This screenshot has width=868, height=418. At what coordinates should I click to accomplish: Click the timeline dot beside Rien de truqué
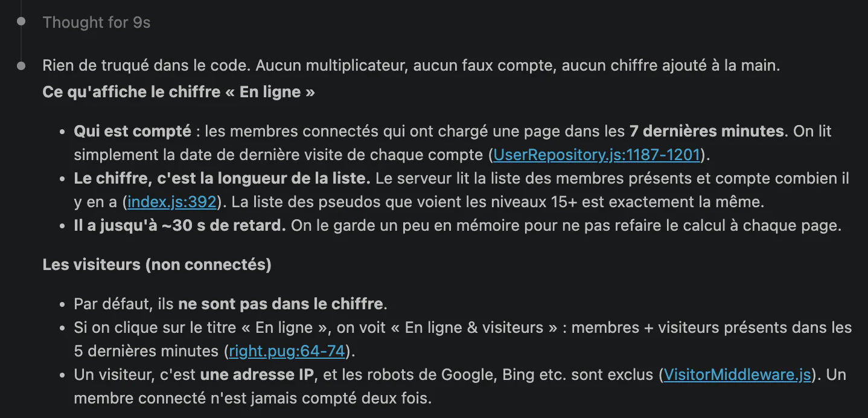click(21, 65)
